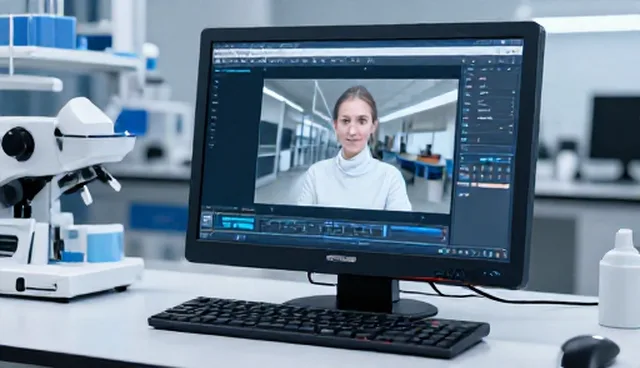Click the light blue playhead marker in the timeline
This screenshot has width=640, height=368.
[x=384, y=231]
